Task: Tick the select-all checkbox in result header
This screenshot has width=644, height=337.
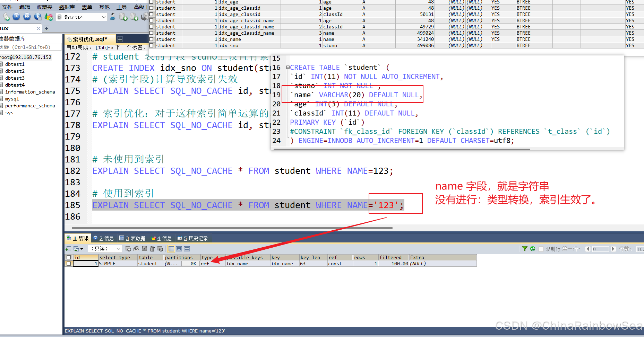Action: [x=69, y=257]
